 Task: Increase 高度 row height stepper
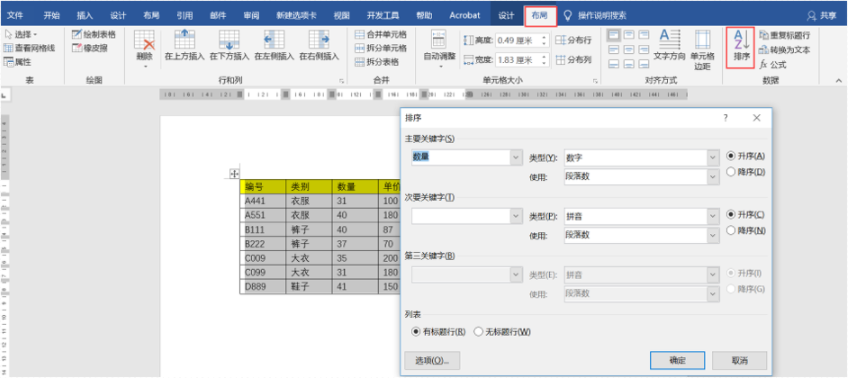[544, 37]
